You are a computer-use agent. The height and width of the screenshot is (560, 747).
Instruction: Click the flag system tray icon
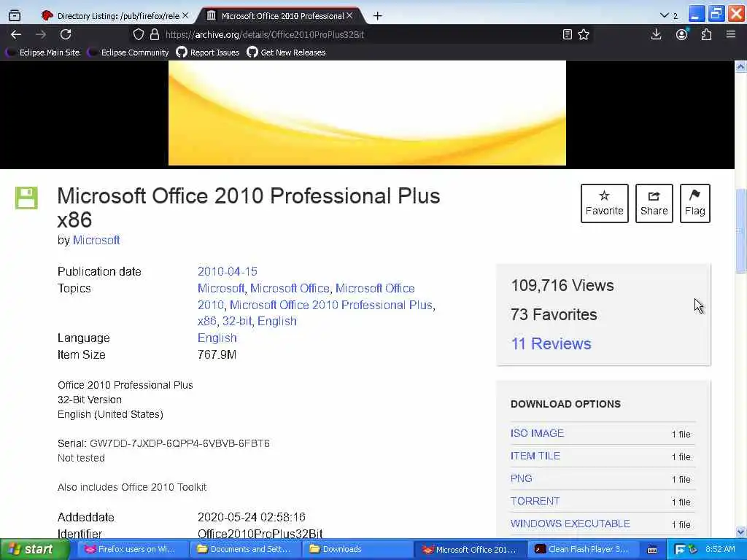click(x=679, y=550)
